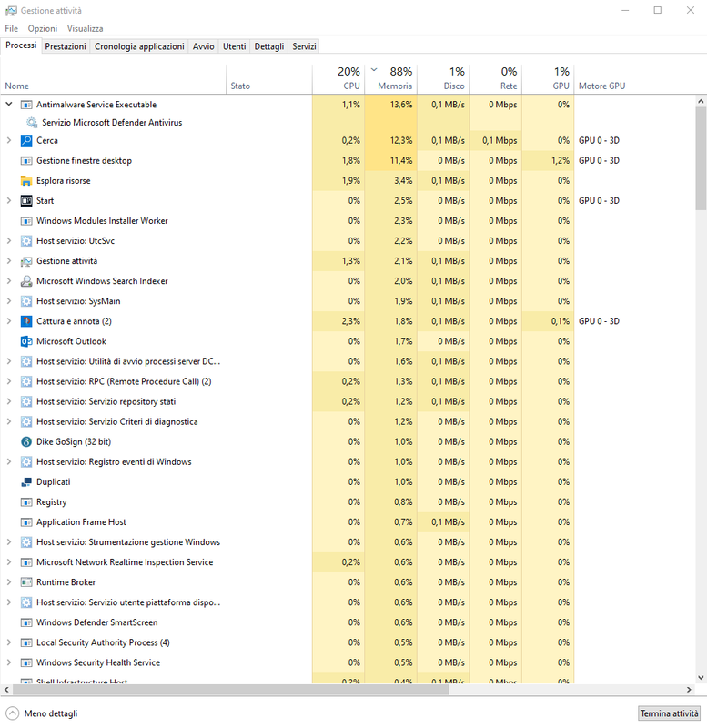Viewport: 707px width, 728px height.
Task: Click the Runtime Broker icon
Action: pos(26,582)
